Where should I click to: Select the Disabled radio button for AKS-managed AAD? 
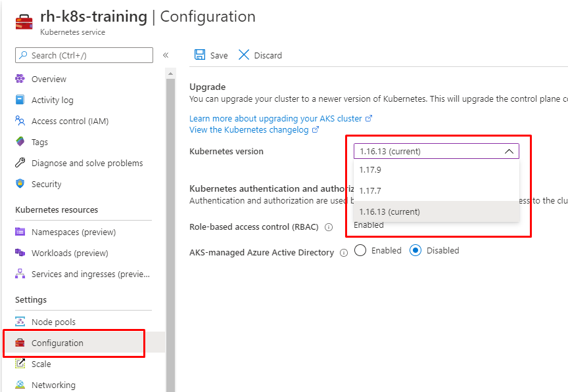(x=415, y=250)
